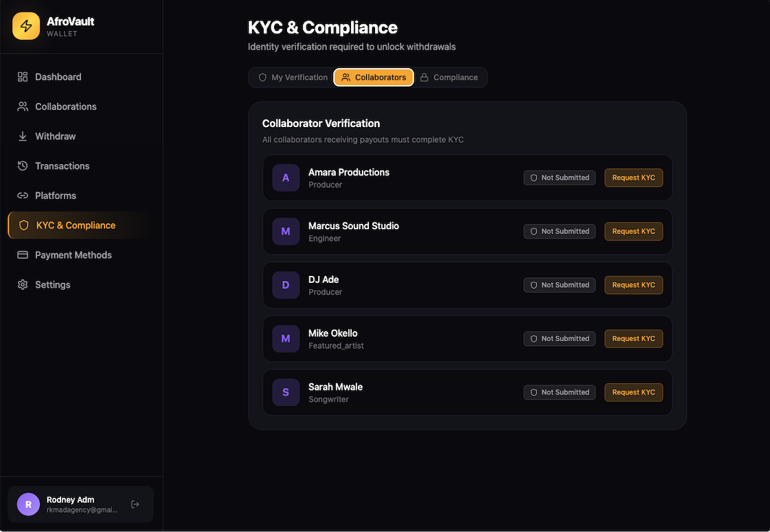Viewport: 770px width, 532px height.
Task: Click the Settings gear icon
Action: click(23, 285)
